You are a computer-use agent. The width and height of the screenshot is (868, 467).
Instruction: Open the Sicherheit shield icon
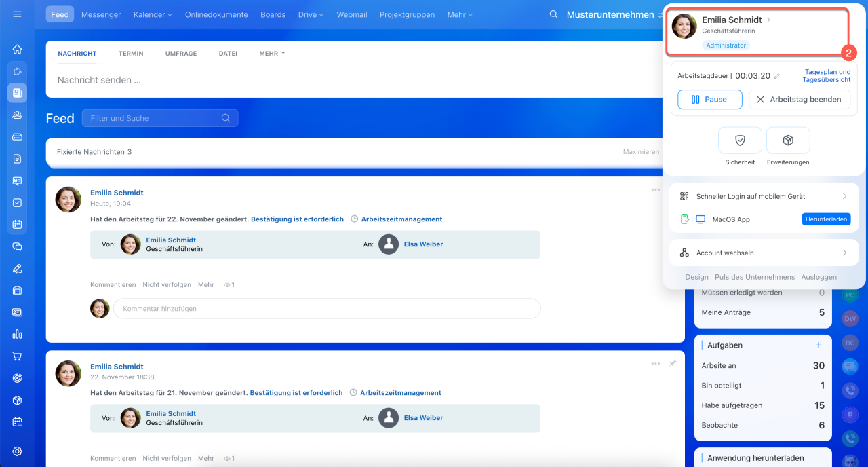740,140
